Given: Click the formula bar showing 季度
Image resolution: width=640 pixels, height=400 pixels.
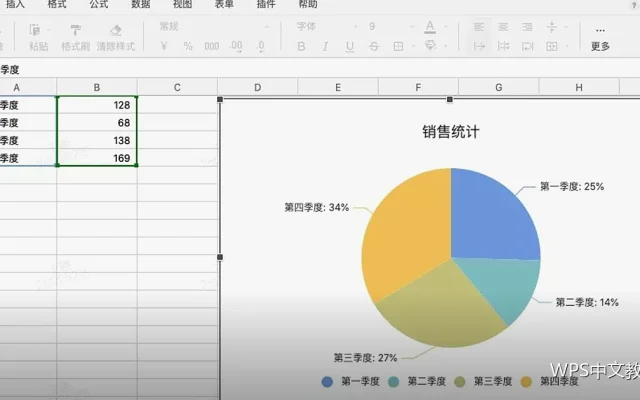Looking at the screenshot, I should point(320,69).
